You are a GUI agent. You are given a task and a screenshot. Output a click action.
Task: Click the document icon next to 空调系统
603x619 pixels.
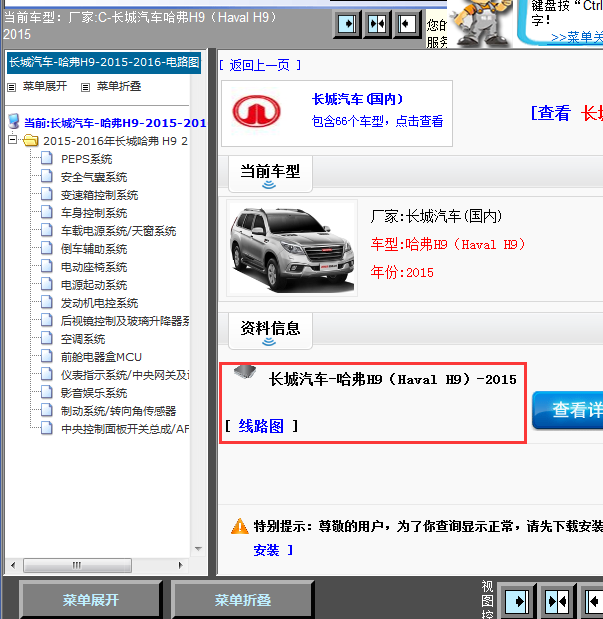click(47, 338)
